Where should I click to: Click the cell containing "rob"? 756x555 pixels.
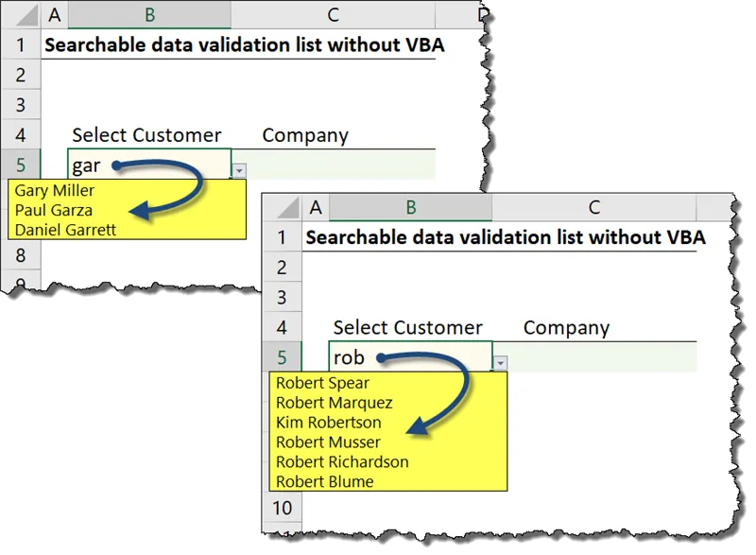[410, 358]
